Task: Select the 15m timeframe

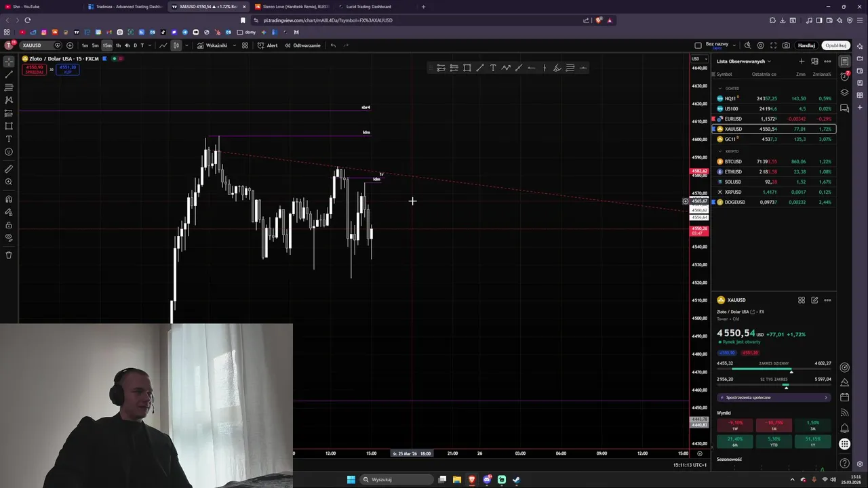Action: coord(107,45)
